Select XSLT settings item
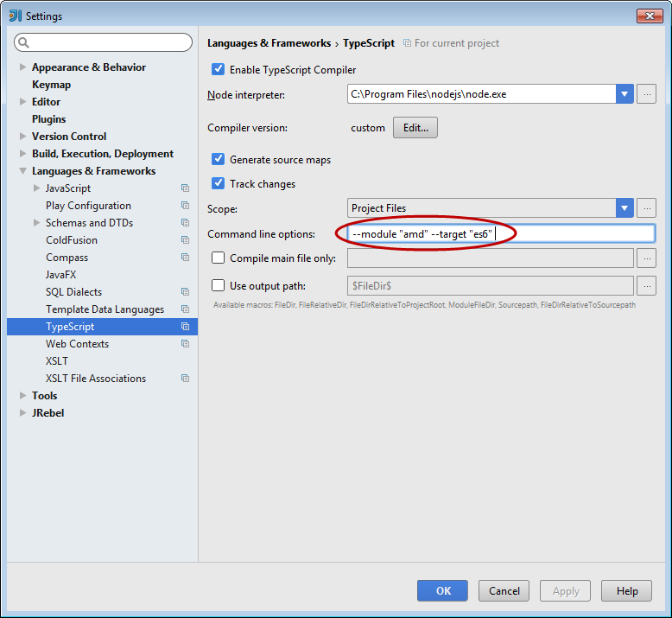 57,361
